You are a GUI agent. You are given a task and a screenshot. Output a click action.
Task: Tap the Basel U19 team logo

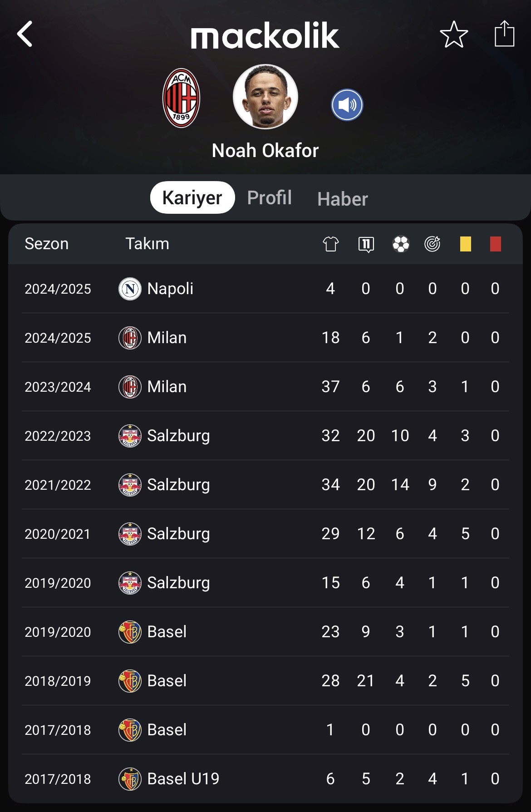coord(130,779)
